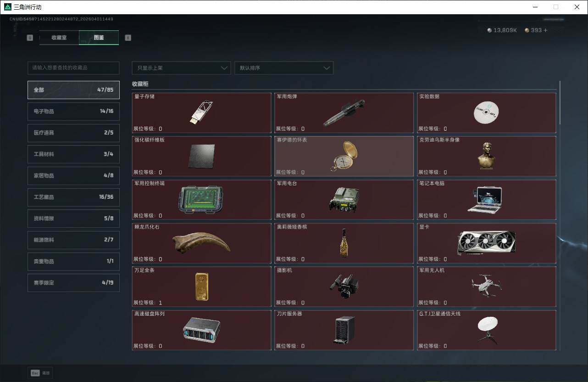Focus the collectible search box
Screen dimensions: 588x382
(73, 68)
